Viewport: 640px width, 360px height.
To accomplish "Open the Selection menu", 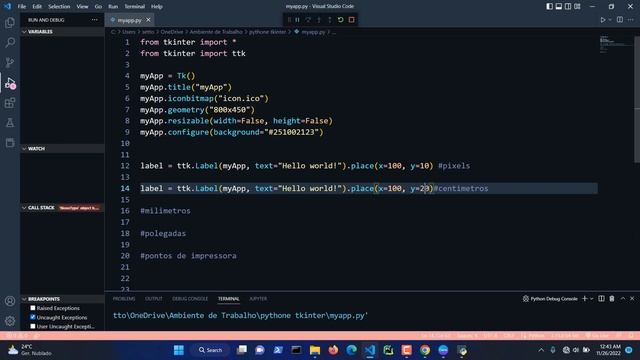I will [59, 6].
